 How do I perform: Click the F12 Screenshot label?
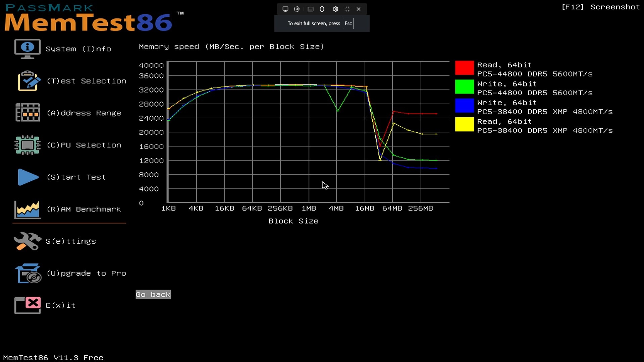(600, 7)
